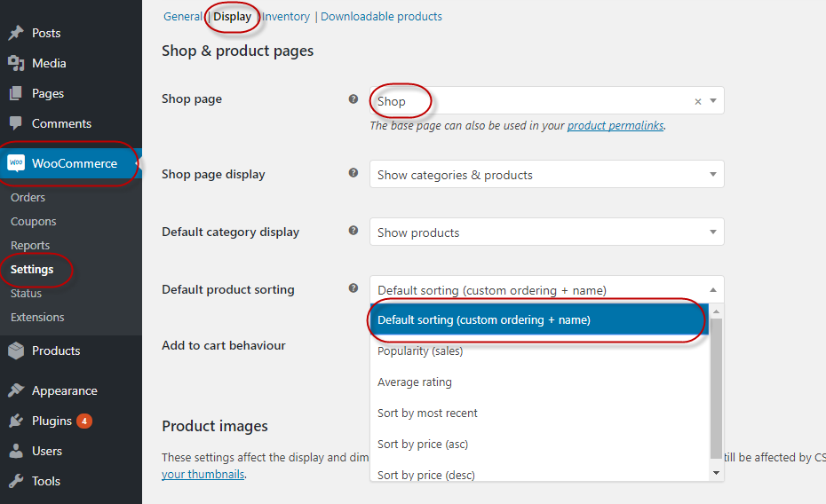
Task: Click the Comments speech bubble icon
Action: pos(16,123)
